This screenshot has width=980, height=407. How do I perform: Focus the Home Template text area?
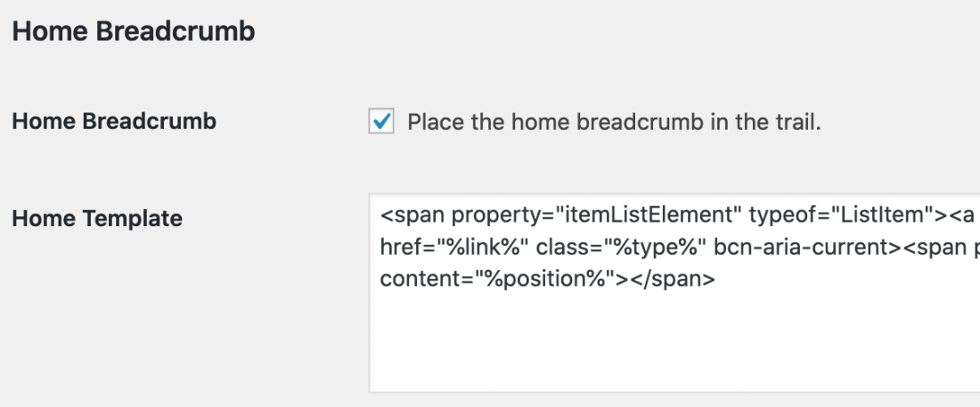(674, 293)
